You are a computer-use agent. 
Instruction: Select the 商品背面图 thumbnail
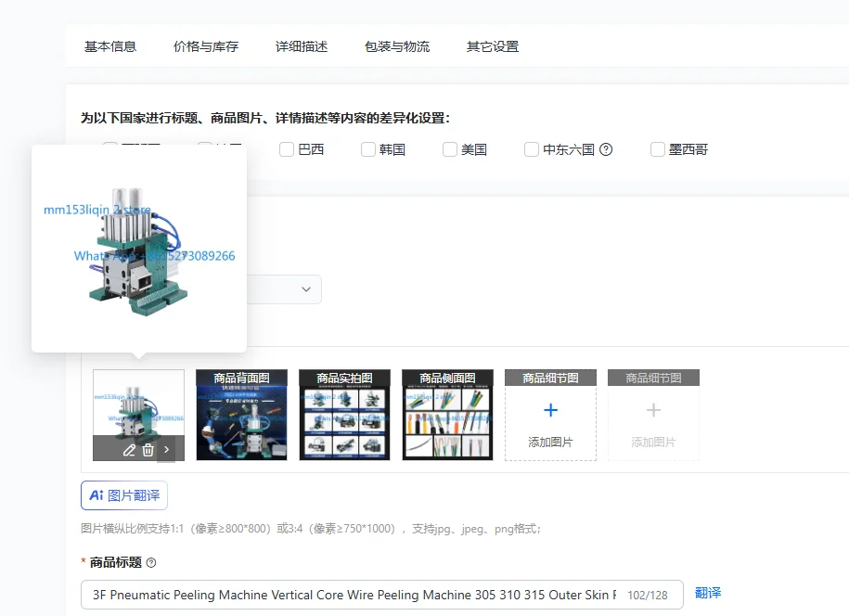[x=241, y=416]
